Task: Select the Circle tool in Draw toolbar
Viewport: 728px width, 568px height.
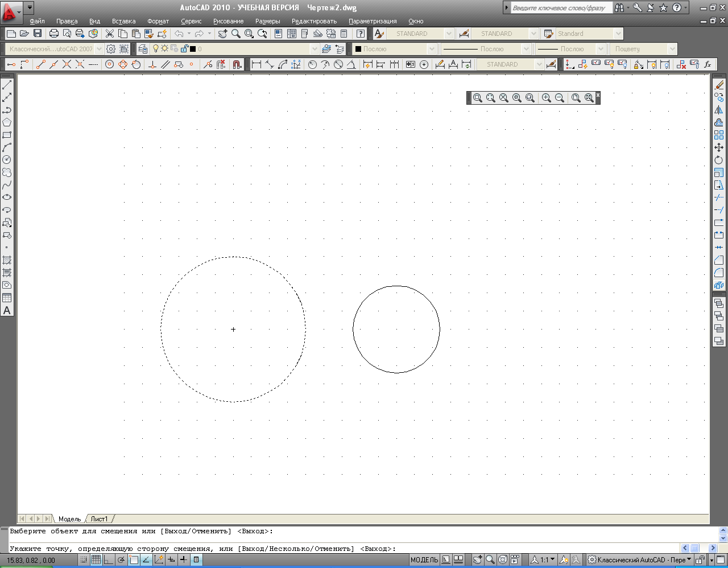Action: click(7, 160)
